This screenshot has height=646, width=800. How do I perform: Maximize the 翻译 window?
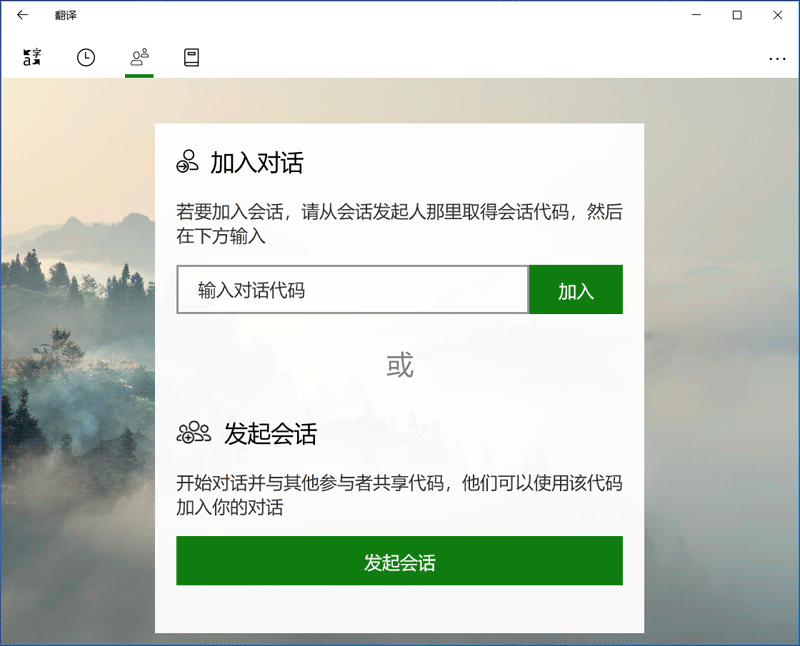tap(737, 15)
